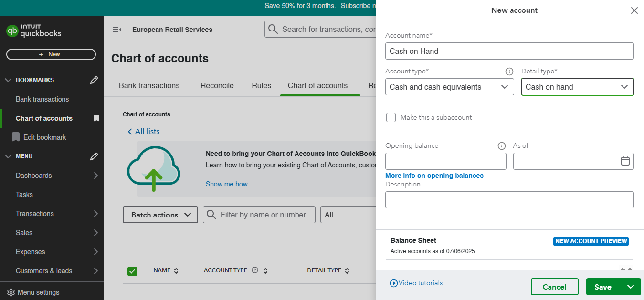Screen dimensions: 644x300
Task: Collapse the sidebar navigation menu icon
Action: point(117,30)
